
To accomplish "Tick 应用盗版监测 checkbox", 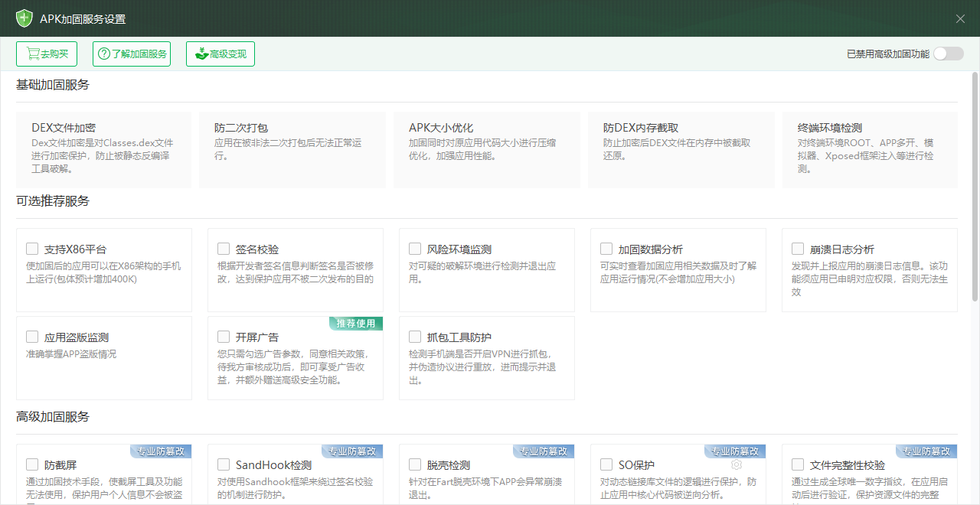I will pos(32,337).
